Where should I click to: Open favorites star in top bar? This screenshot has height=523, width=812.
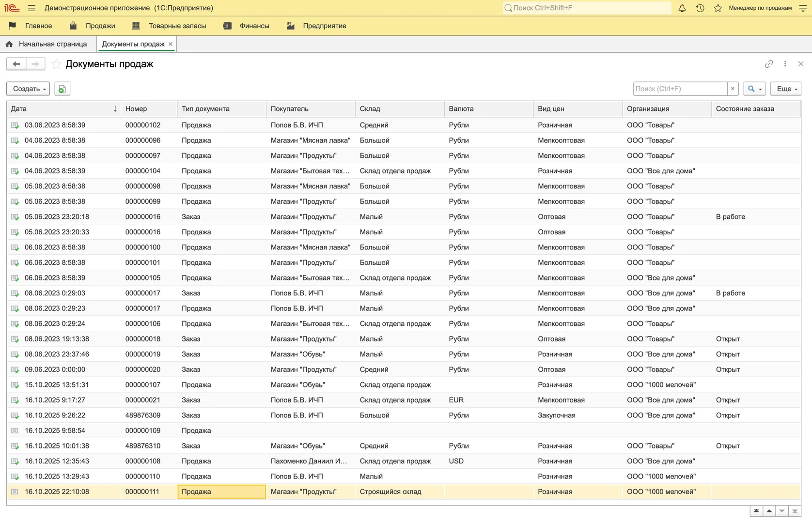[718, 8]
